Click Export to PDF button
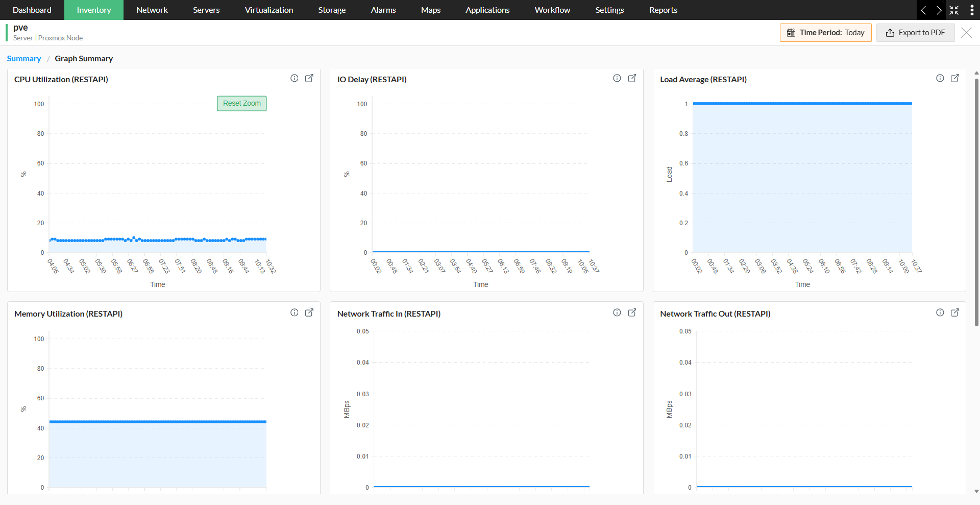 pos(915,33)
